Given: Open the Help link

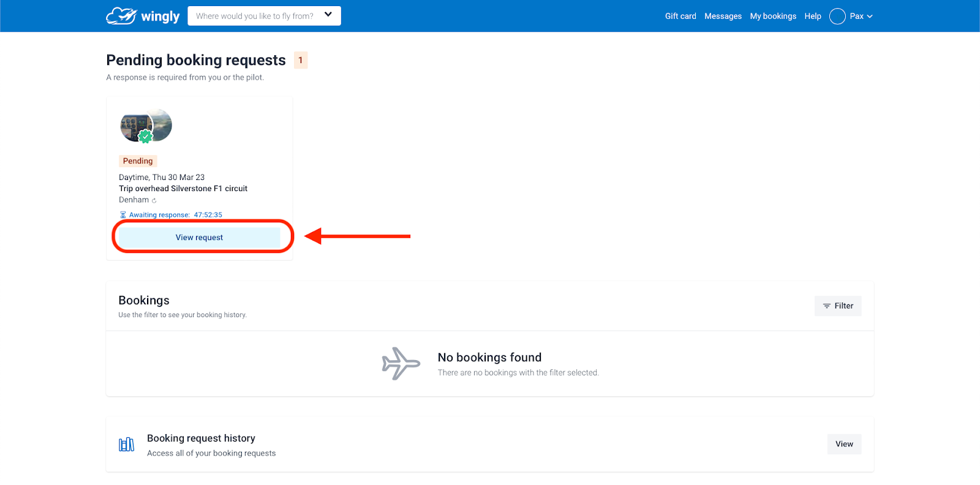Looking at the screenshot, I should (813, 17).
